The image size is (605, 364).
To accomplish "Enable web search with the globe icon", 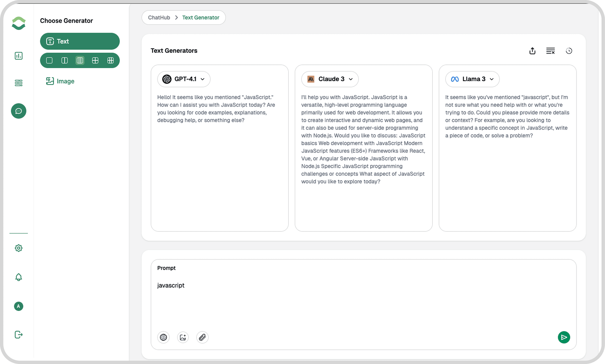I will tap(163, 337).
